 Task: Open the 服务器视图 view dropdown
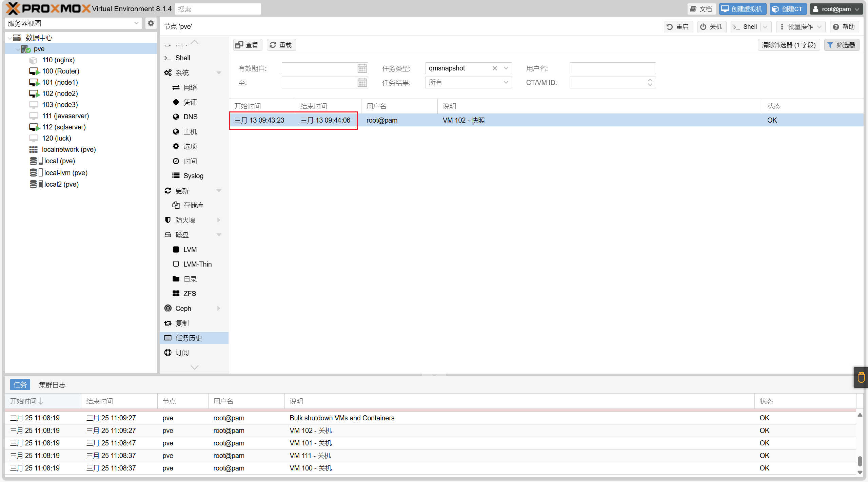coord(136,23)
